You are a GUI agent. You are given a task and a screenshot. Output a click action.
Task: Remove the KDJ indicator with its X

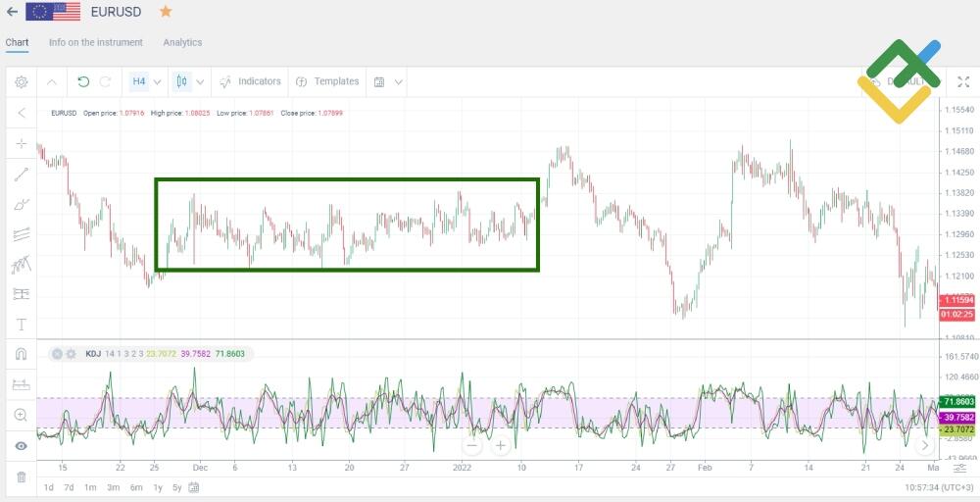[58, 354]
